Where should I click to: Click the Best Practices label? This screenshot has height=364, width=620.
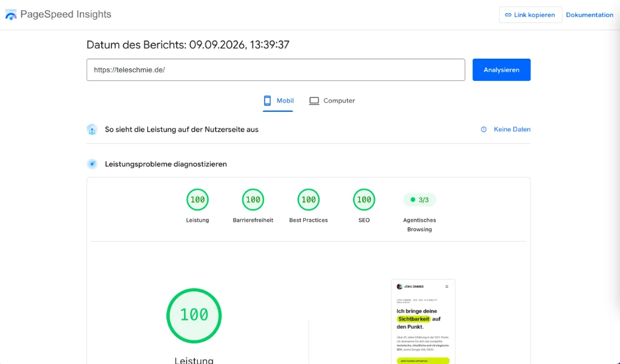coord(308,220)
